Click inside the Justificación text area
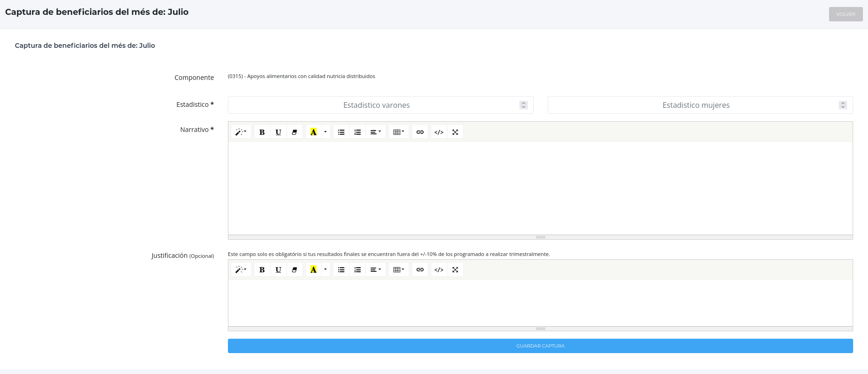868x374 pixels. click(540, 303)
